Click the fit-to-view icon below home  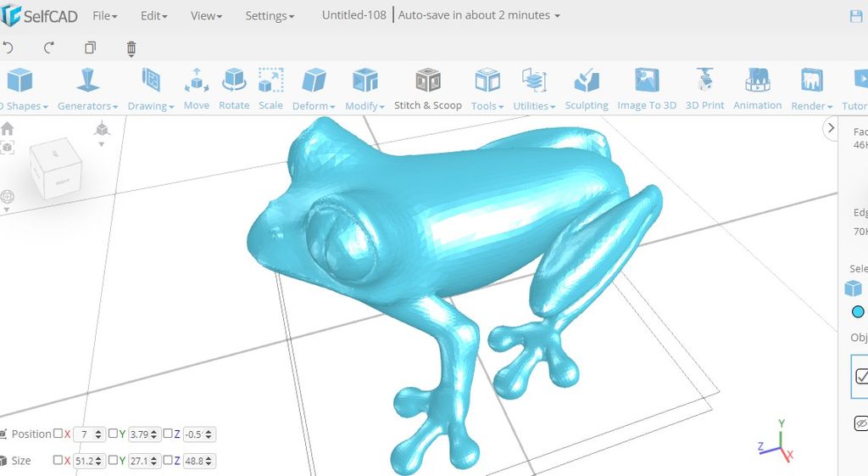pyautogui.click(x=7, y=148)
